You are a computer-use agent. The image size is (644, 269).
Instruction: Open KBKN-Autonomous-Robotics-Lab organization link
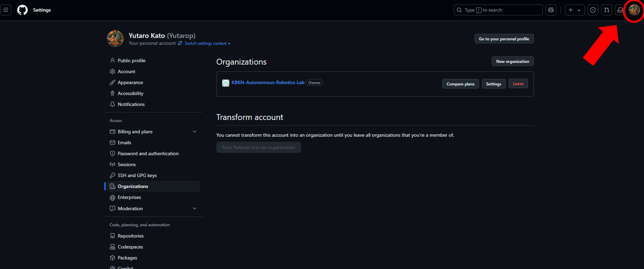268,82
